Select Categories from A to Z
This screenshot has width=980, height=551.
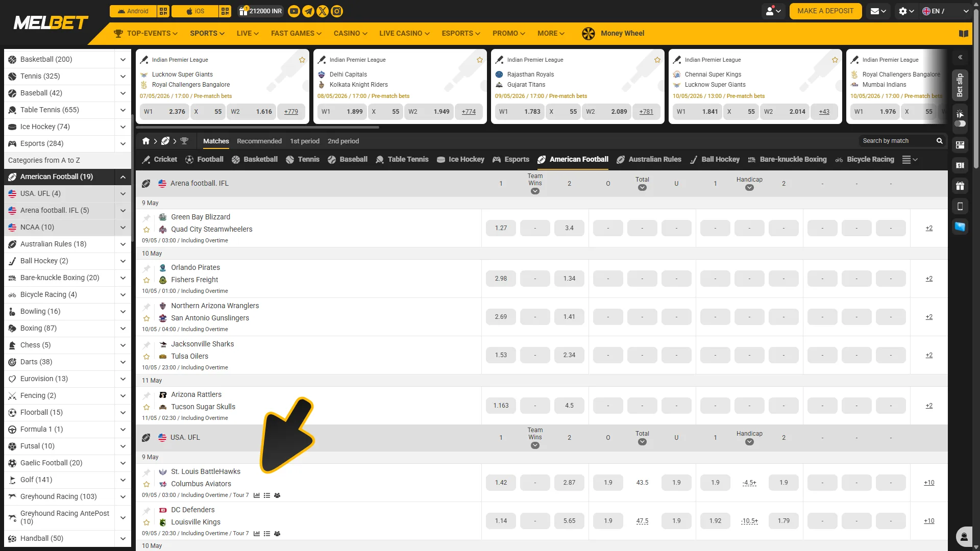(x=67, y=161)
